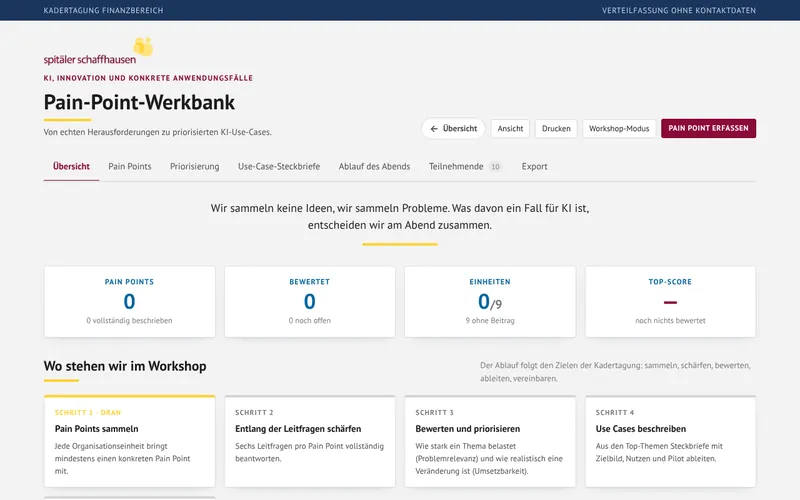Open Schritt 4 Use Cases beschreiben card

tap(670, 441)
